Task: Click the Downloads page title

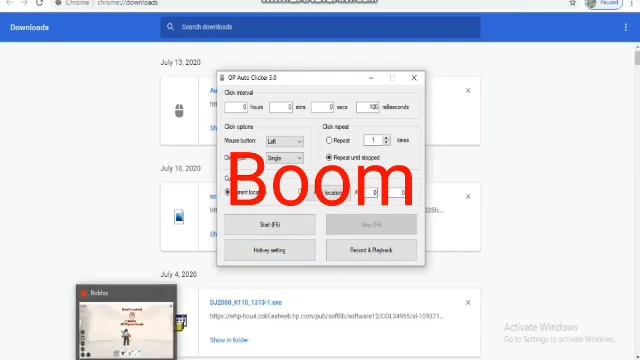Action: (29, 27)
